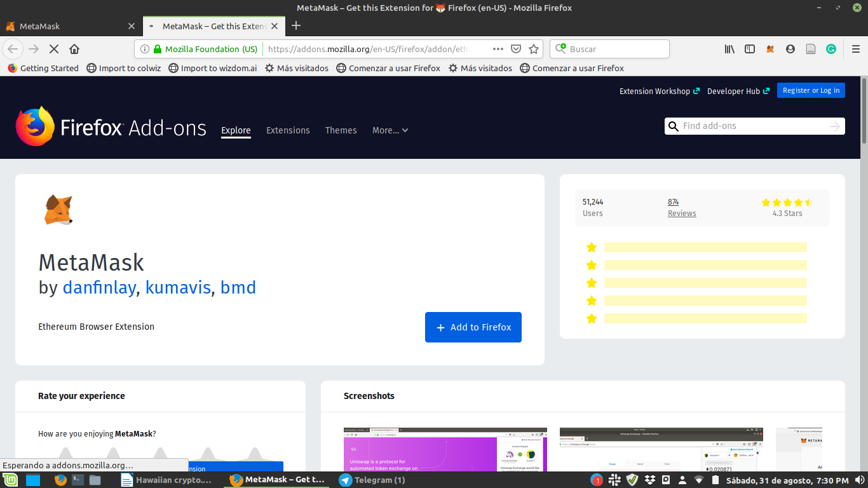Submit add-on search with arrow icon

coord(835,126)
